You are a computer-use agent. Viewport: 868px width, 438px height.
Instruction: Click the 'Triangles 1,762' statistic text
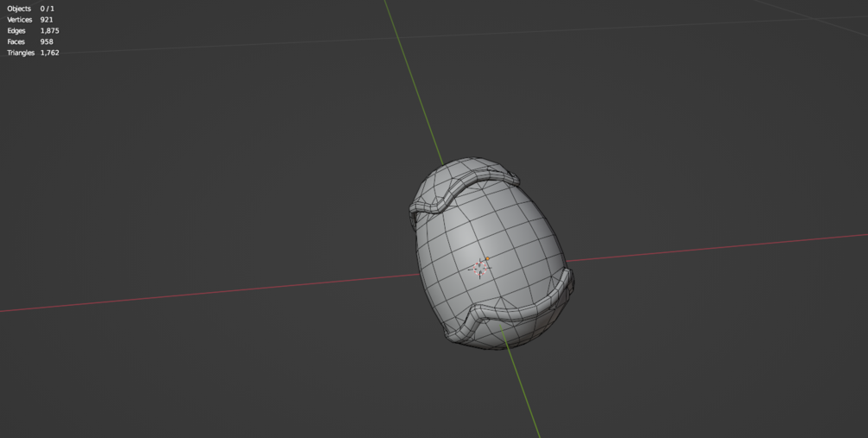coord(33,54)
